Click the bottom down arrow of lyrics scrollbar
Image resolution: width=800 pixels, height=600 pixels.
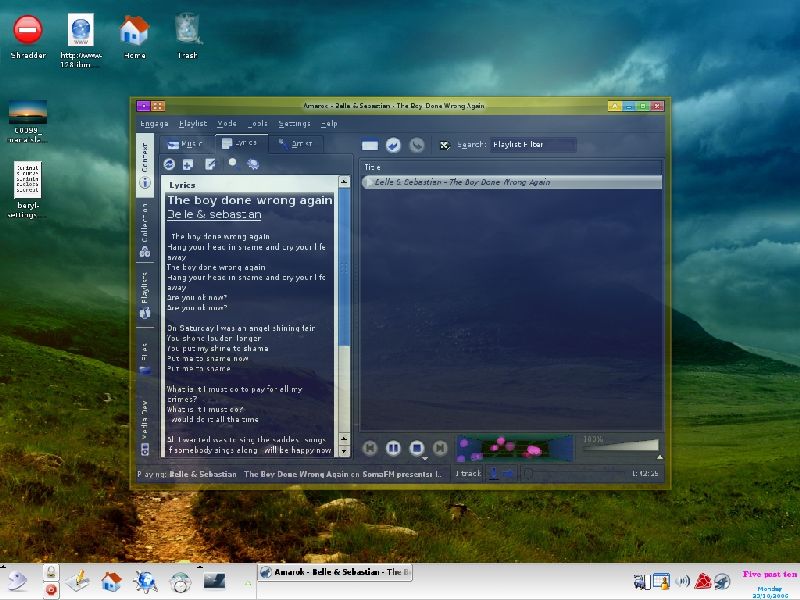point(344,452)
